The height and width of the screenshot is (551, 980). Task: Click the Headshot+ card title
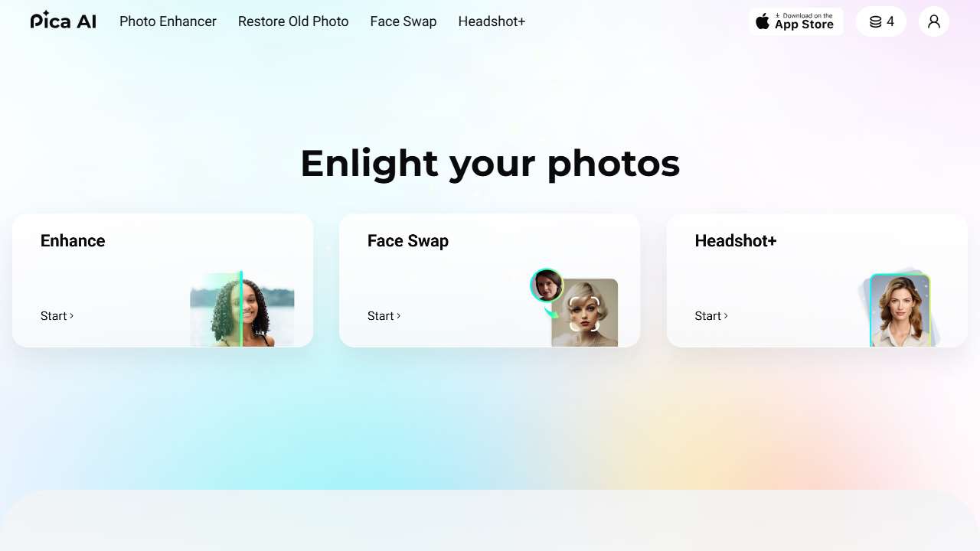pos(736,241)
